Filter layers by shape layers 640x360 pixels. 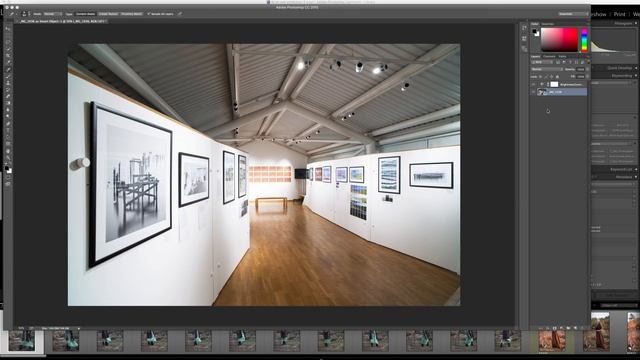point(576,62)
